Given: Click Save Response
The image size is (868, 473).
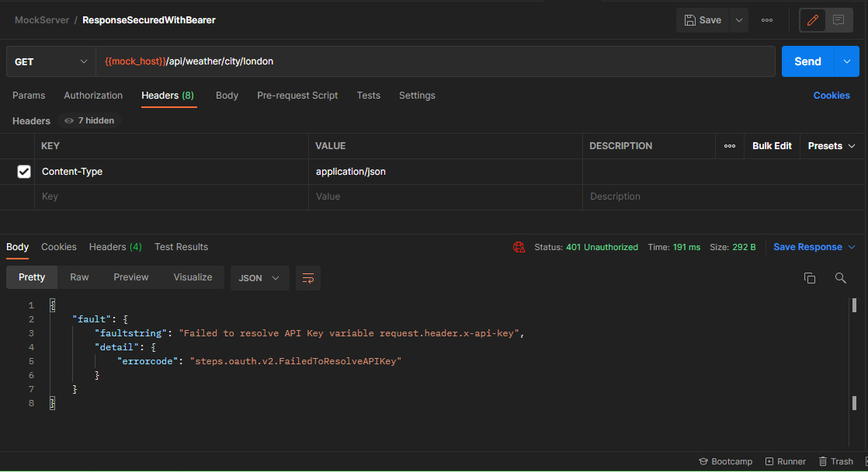Looking at the screenshot, I should point(807,248).
